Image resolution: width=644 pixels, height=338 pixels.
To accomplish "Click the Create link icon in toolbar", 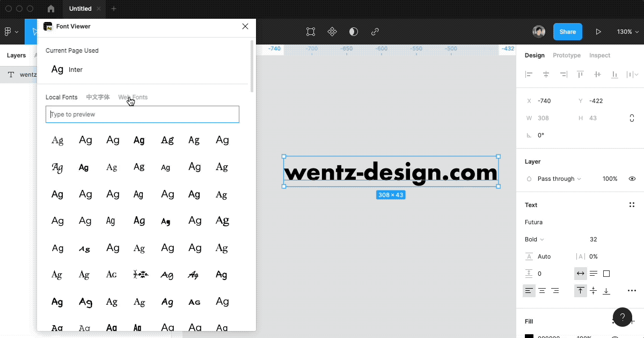I will tap(375, 32).
